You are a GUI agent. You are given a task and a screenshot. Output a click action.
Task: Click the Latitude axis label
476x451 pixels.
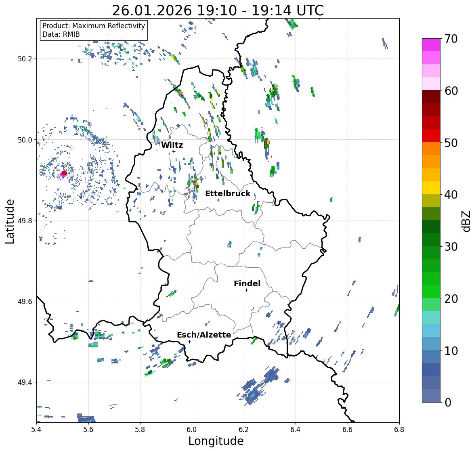click(x=10, y=221)
